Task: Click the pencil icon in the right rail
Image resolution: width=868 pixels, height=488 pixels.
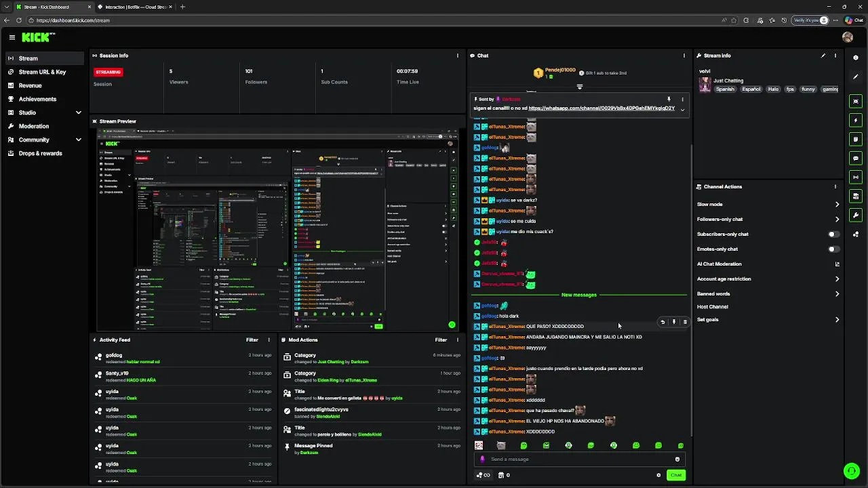Action: 856,77
